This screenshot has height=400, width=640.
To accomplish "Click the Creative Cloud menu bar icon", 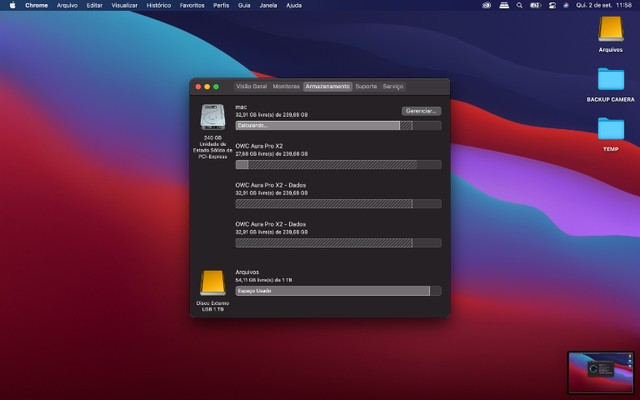I will (486, 5).
